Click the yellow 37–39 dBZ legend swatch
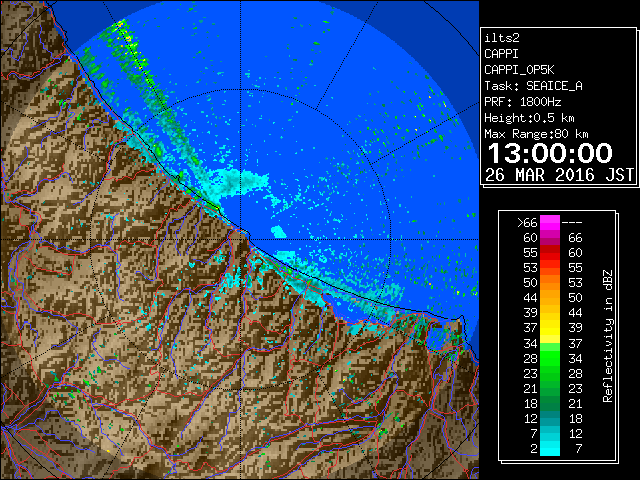The width and height of the screenshot is (640, 480). point(550,328)
